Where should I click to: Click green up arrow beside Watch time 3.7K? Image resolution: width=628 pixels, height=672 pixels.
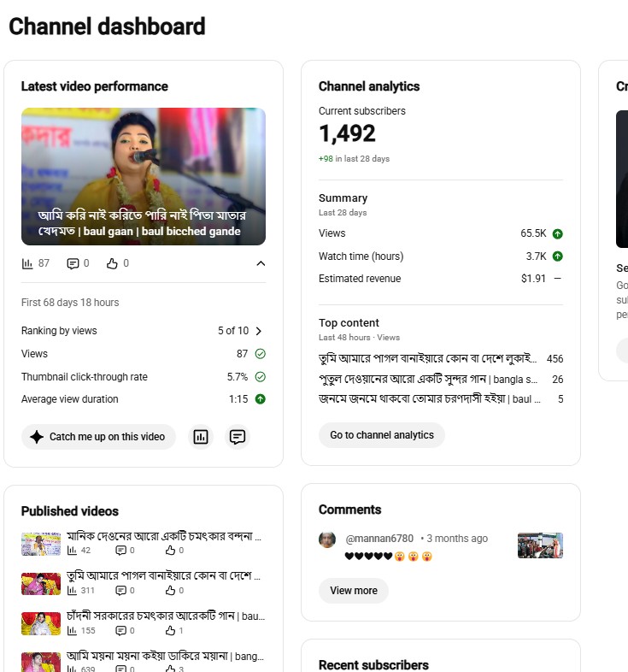[557, 256]
